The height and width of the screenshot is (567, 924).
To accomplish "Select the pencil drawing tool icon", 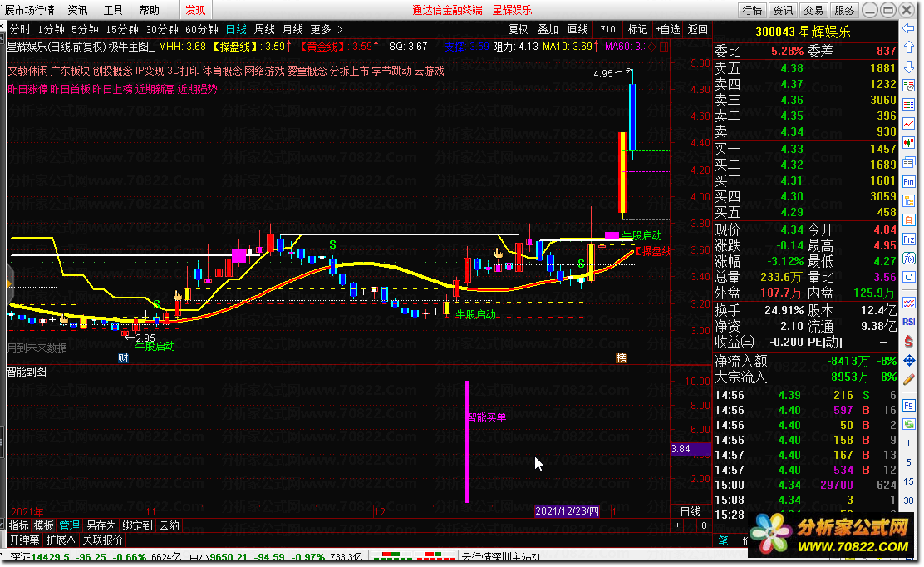I will (908, 380).
